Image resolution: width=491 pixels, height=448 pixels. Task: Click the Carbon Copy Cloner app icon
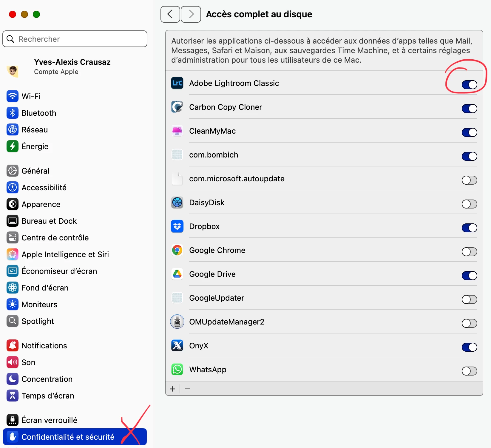(x=177, y=107)
